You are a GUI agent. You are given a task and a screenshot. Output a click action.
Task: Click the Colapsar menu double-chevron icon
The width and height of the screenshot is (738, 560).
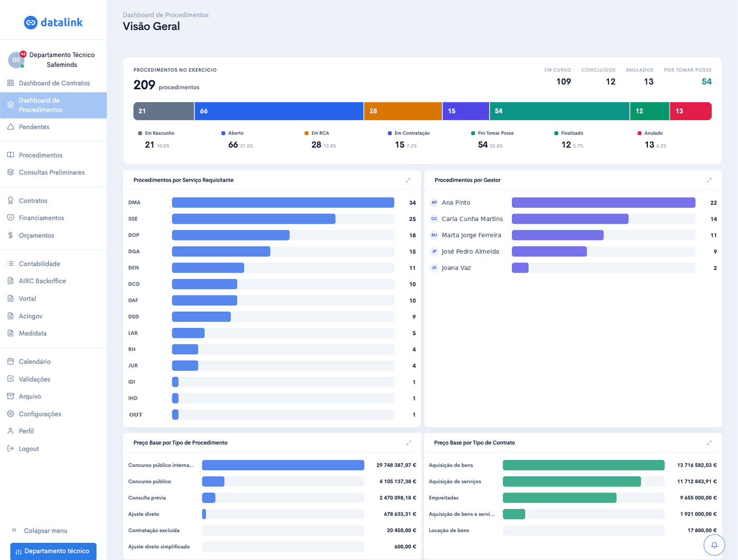click(14, 530)
